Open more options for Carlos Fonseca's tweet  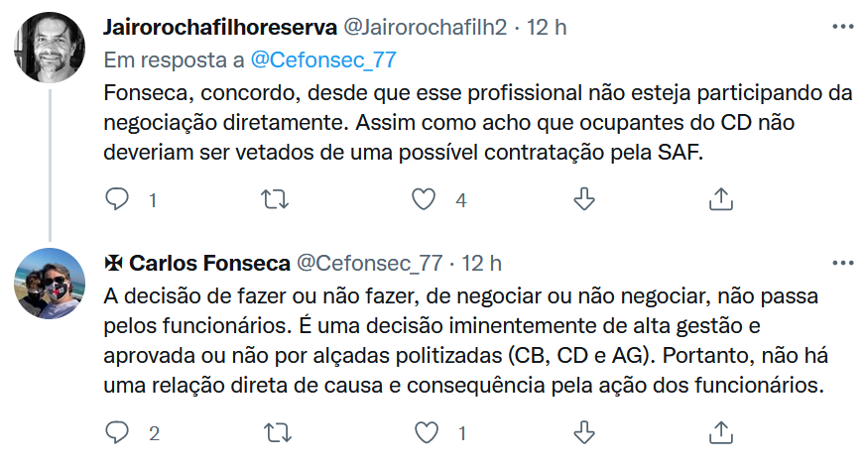tap(841, 263)
